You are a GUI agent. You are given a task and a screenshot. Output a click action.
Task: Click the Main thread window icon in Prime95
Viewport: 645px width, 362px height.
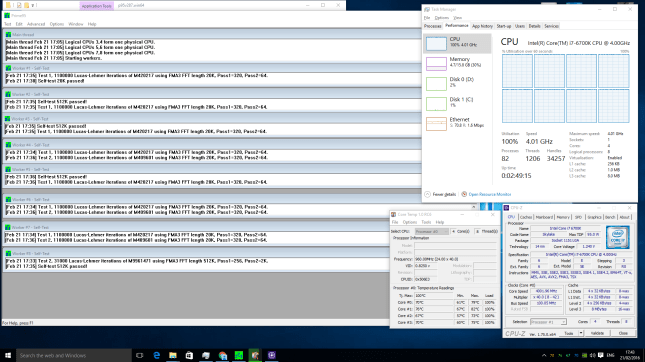(x=8, y=35)
